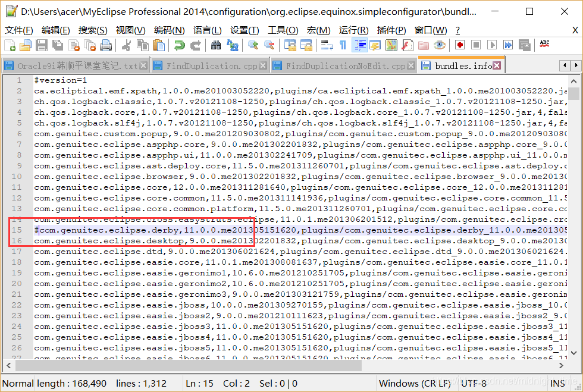Switch to the Oracle9i韩顺平课堂笔记.txt tab
The image size is (583, 392).
point(77,66)
